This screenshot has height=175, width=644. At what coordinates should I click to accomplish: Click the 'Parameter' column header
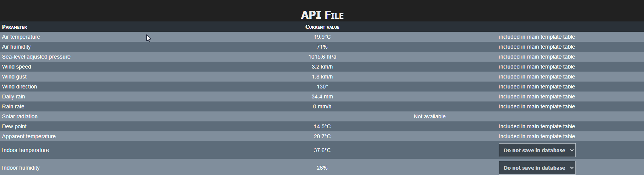tap(15, 27)
